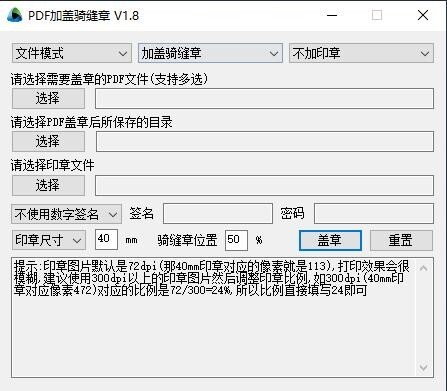The image size is (447, 391).
Task: Click the text area scrollbar down arrow
Action: (424, 367)
